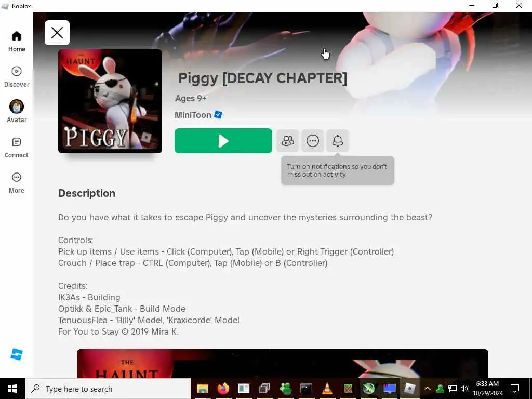Open the blue monitor taskbar icon
The image size is (532, 399).
pos(390,389)
